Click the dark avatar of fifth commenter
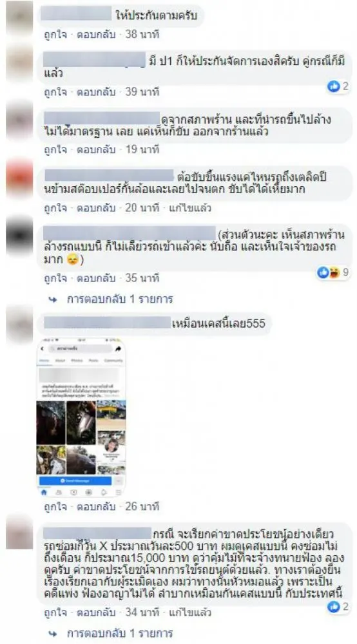 click(19, 236)
